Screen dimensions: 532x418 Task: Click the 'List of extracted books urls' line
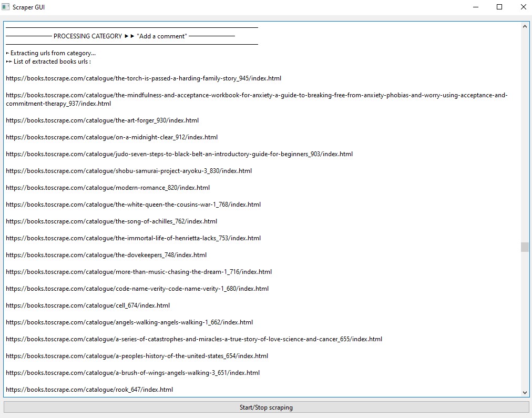(49, 62)
